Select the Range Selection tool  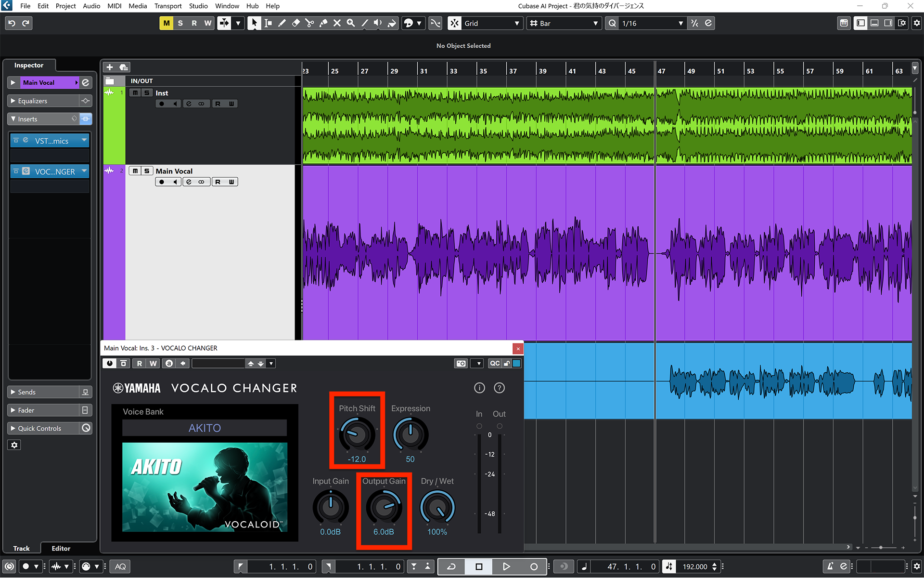tap(268, 23)
